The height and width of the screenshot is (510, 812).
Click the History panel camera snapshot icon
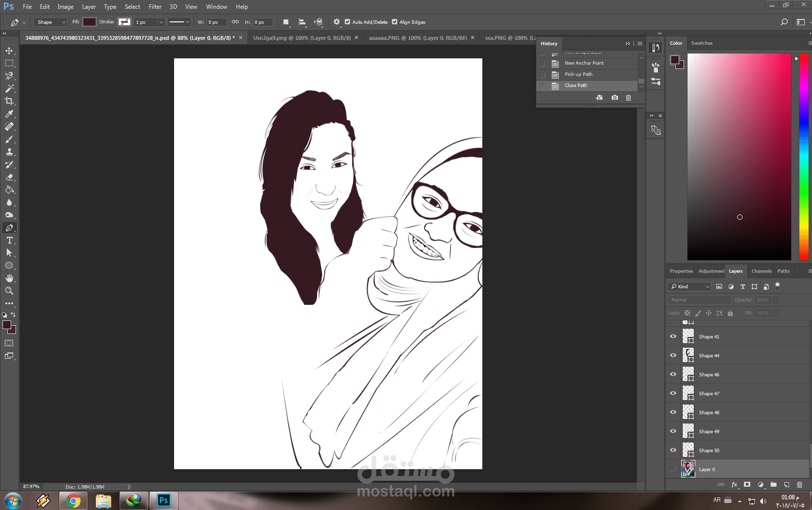coord(615,98)
